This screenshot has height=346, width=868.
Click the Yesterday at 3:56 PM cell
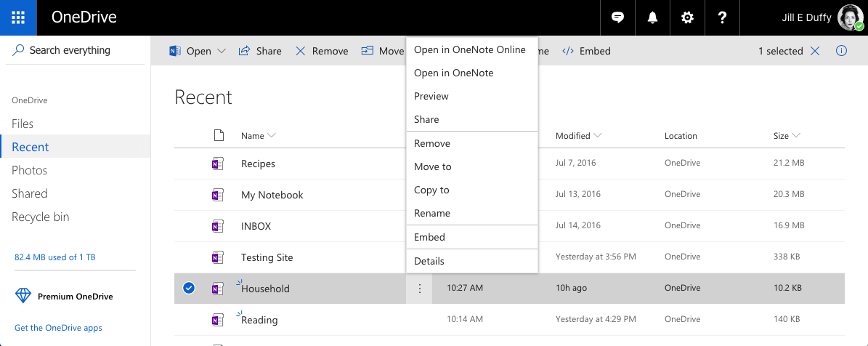coord(596,257)
